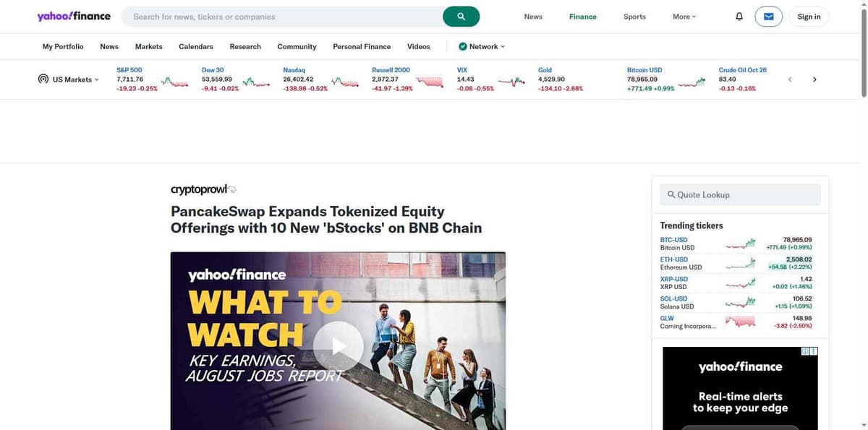Viewport: 868px width, 430px height.
Task: Click the cryptoprowl publisher logo
Action: [x=203, y=189]
